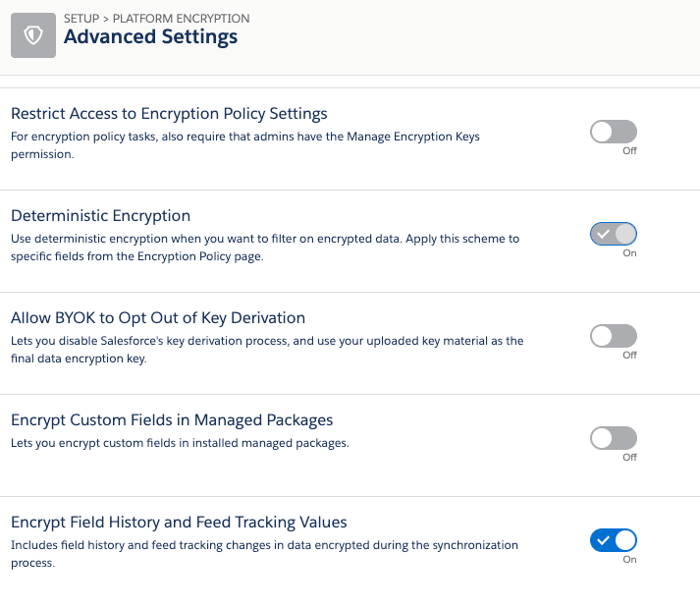
Task: Turn off the Deterministic Encryption toggle
Action: tap(614, 234)
